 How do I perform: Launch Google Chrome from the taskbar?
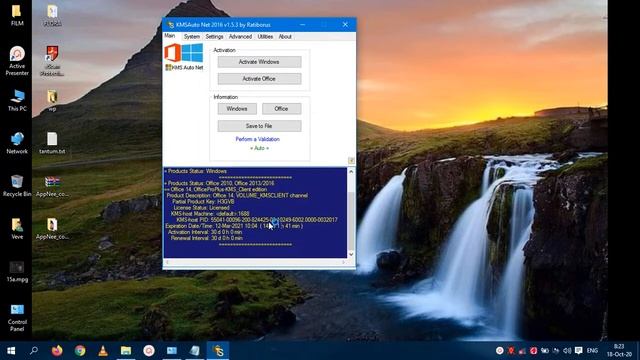pyautogui.click(x=80, y=351)
